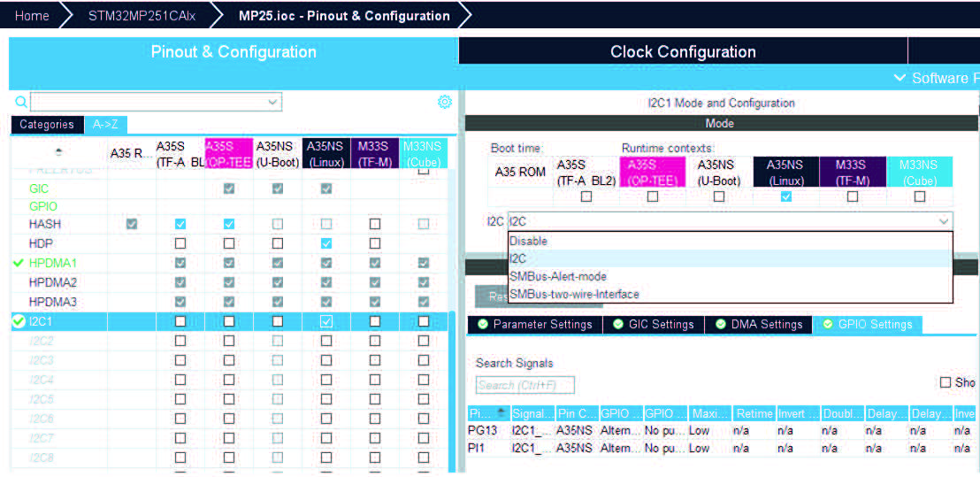Click the green check icon beside HPDMA1
The image size is (980, 477).
(x=18, y=263)
